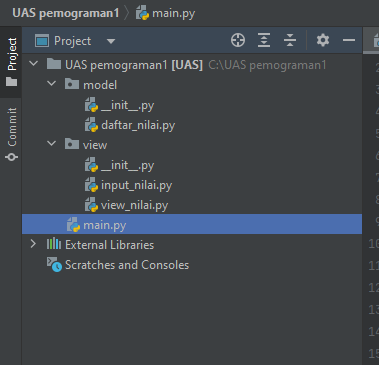Collapse the view folder chevron
This screenshot has width=379, height=365.
[52, 144]
